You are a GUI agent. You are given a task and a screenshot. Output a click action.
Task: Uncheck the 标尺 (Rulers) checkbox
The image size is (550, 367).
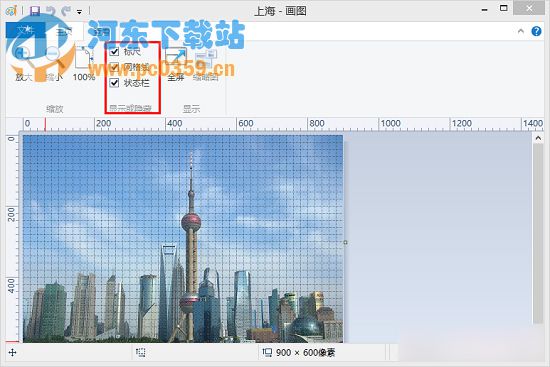pyautogui.click(x=114, y=52)
